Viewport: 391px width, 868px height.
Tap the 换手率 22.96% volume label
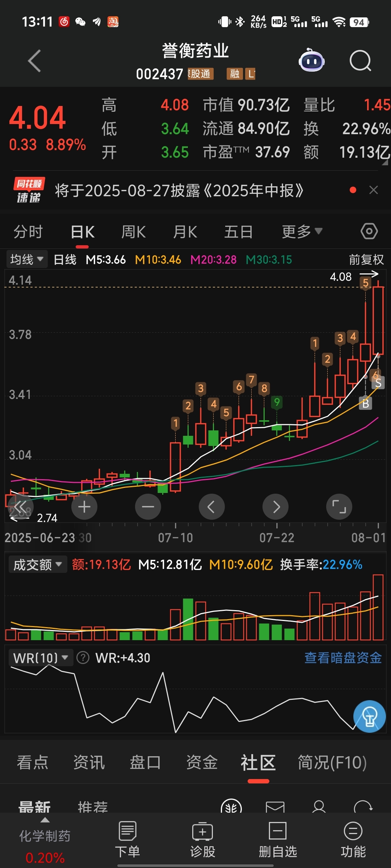click(321, 565)
